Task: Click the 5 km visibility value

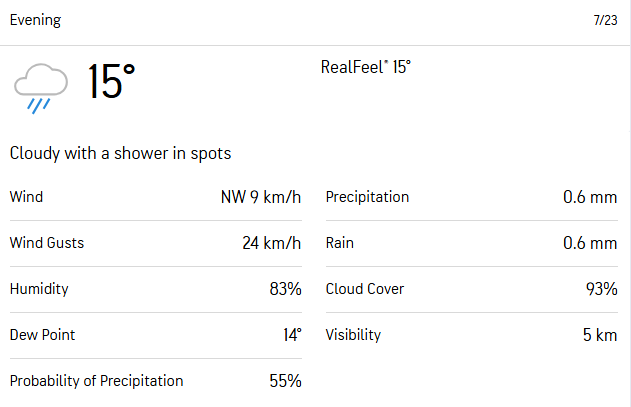Action: pyautogui.click(x=600, y=335)
